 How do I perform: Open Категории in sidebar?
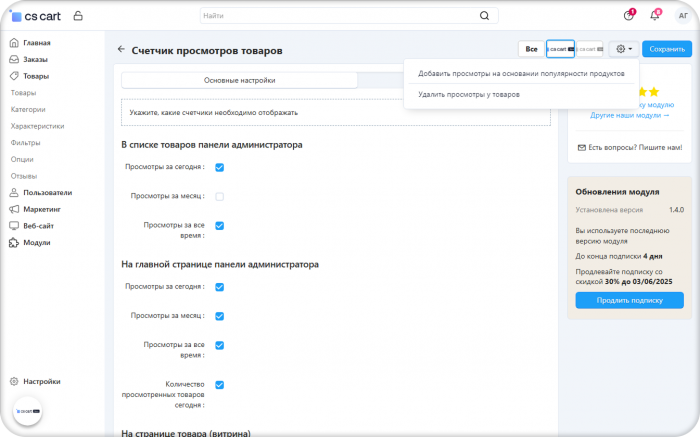point(28,109)
